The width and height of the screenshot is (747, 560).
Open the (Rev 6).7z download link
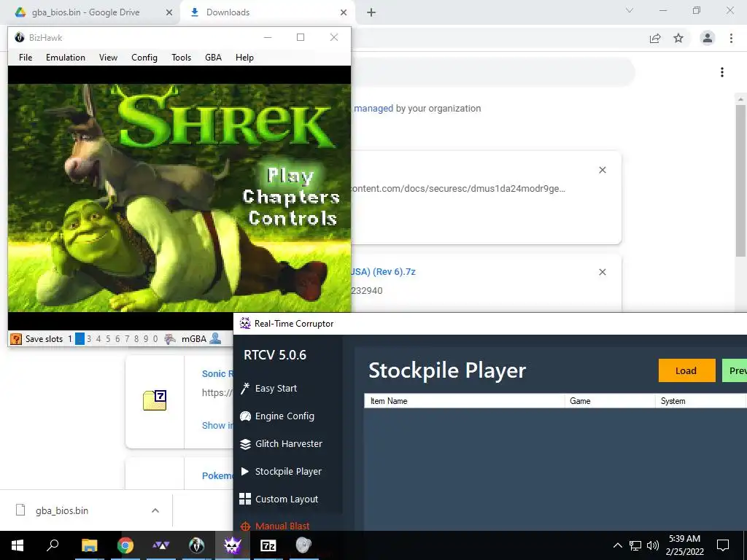[384, 272]
